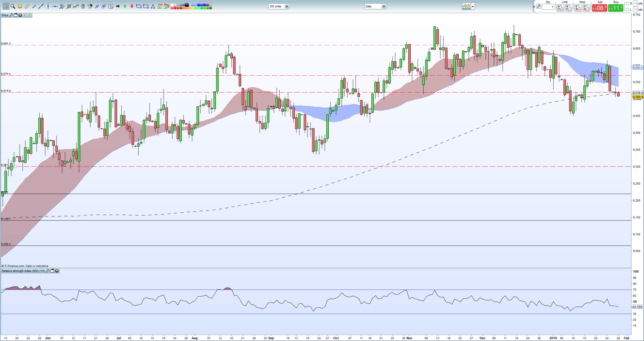Select the black right arrow marker
Viewport: 644px width, 341px height.
118,6
